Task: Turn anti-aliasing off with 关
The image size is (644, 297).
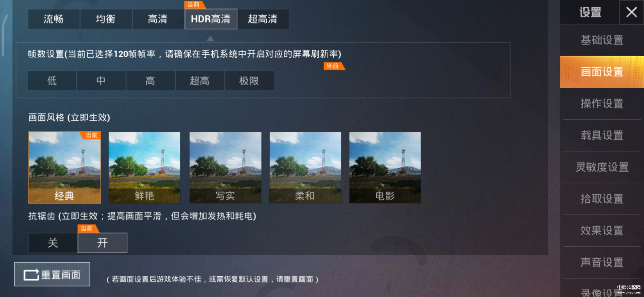Action: (x=53, y=243)
